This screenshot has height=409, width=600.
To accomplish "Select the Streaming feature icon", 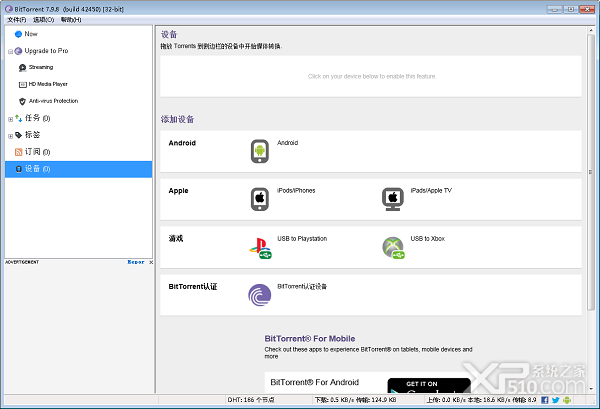I will (22, 68).
